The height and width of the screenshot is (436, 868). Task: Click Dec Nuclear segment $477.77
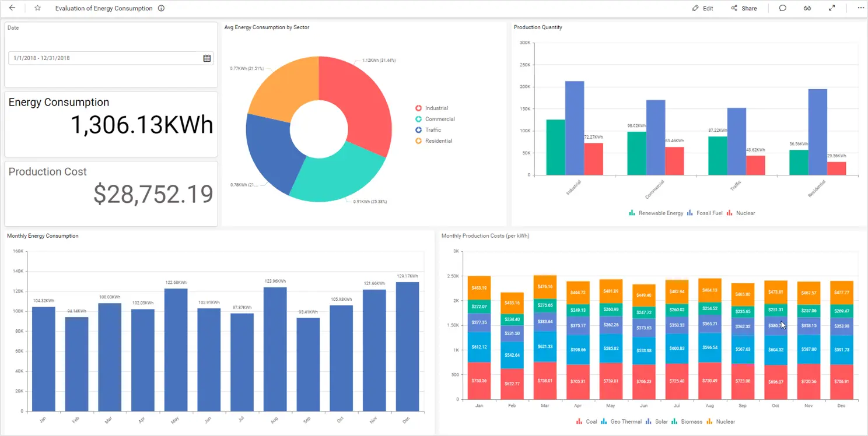841,293
